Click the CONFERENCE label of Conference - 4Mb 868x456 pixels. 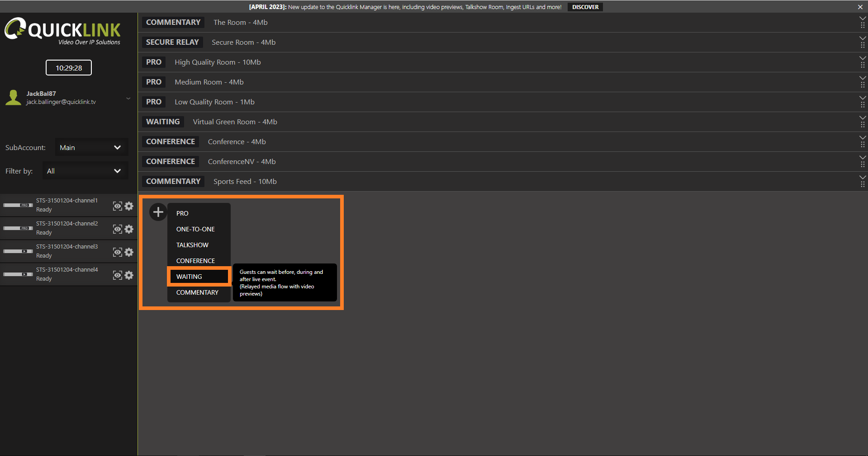(171, 141)
